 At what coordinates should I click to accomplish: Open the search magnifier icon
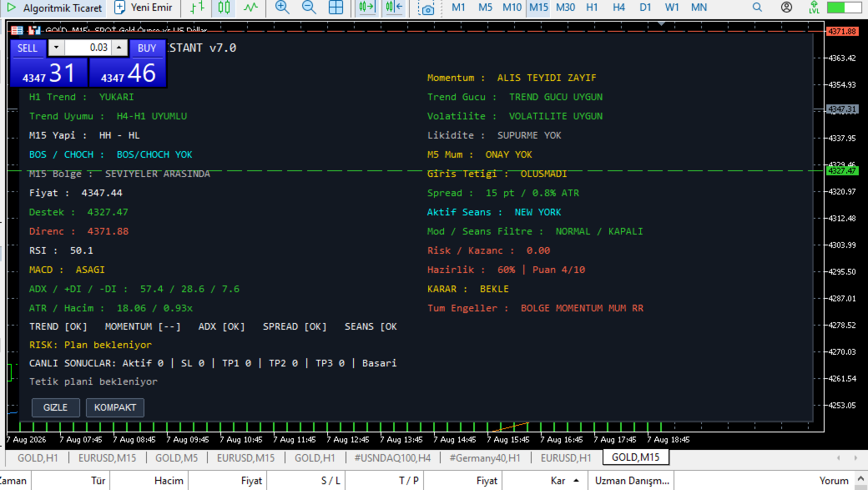pyautogui.click(x=757, y=8)
